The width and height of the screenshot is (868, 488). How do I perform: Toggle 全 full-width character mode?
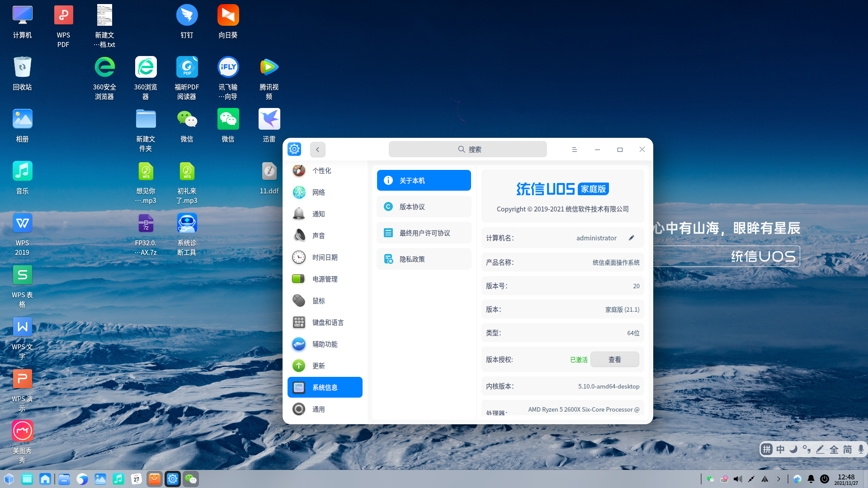point(834,450)
